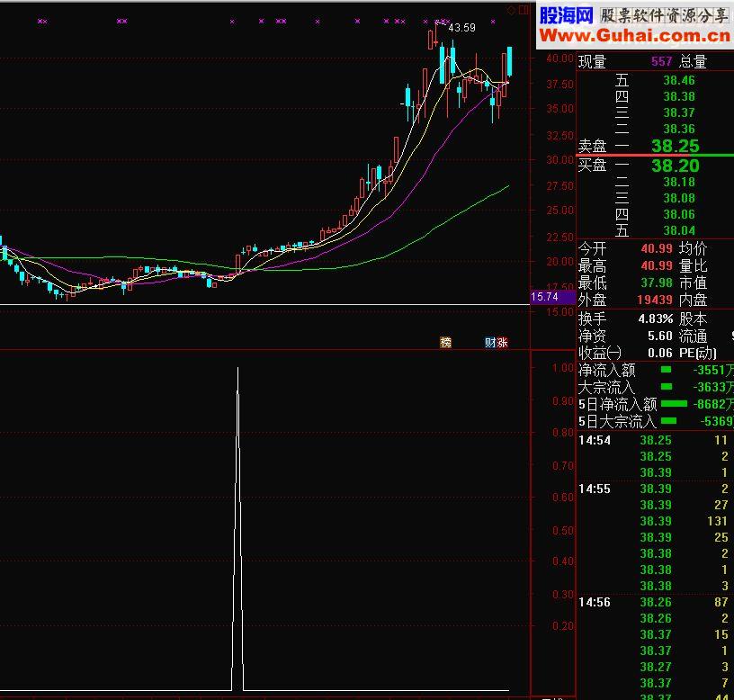Viewport: 734px width, 700px height.
Task: Select sell level three price 38.37
Action: point(679,112)
